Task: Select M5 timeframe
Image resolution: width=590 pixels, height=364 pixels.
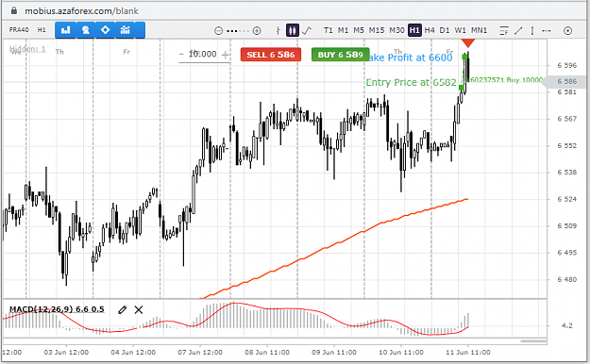Action: (359, 30)
